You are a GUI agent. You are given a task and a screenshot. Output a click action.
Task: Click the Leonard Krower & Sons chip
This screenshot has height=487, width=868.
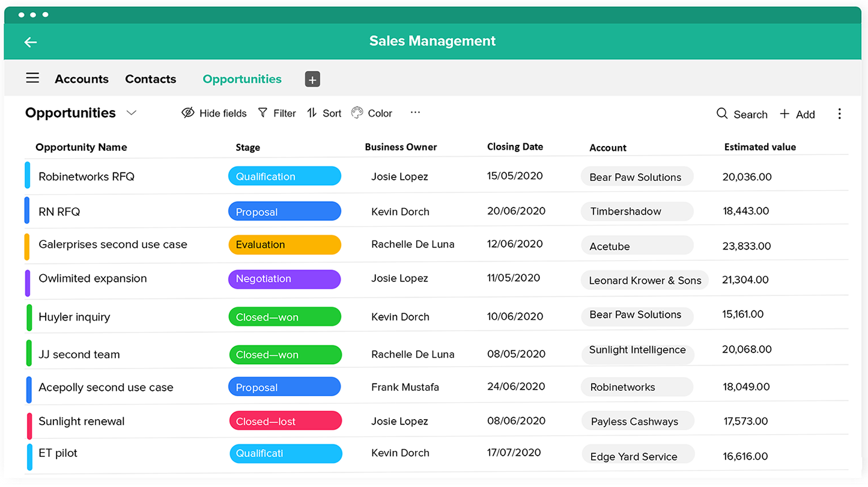coord(645,280)
